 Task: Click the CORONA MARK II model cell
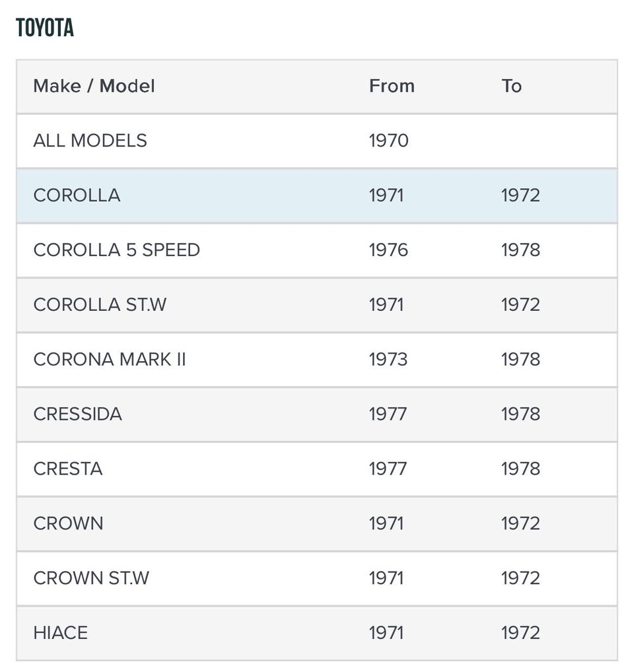tap(110, 360)
